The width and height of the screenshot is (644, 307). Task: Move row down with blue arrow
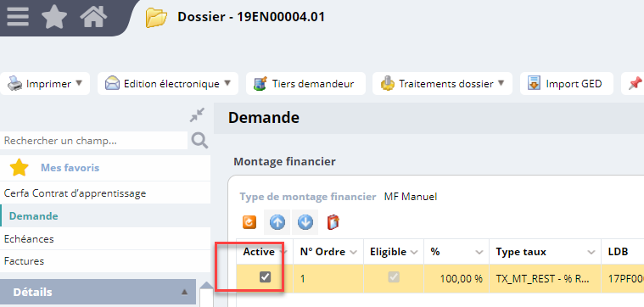(305, 222)
